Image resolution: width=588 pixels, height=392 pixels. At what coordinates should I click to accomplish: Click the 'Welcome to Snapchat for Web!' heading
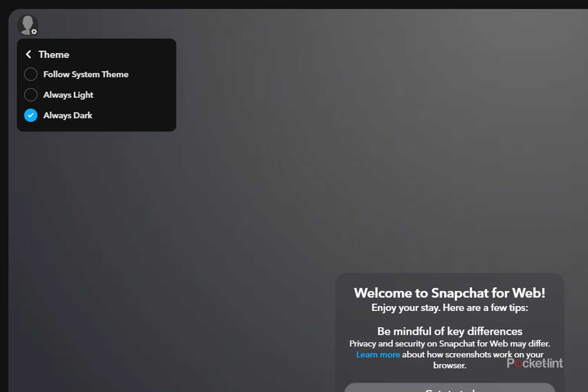click(449, 293)
